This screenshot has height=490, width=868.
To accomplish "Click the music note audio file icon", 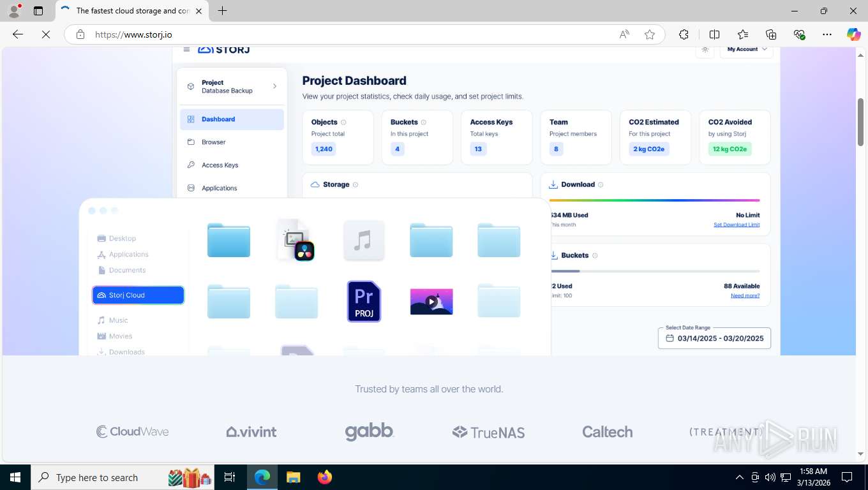I will pyautogui.click(x=364, y=240).
